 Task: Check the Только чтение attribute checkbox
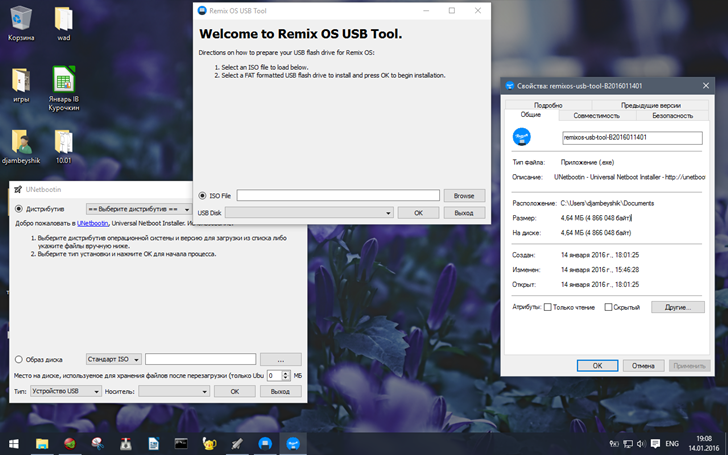(x=548, y=307)
